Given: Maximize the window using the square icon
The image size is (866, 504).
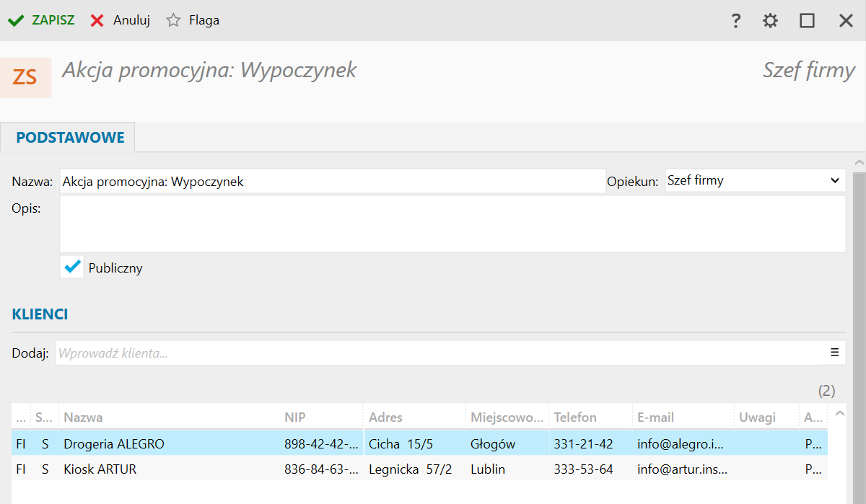Looking at the screenshot, I should [x=807, y=21].
